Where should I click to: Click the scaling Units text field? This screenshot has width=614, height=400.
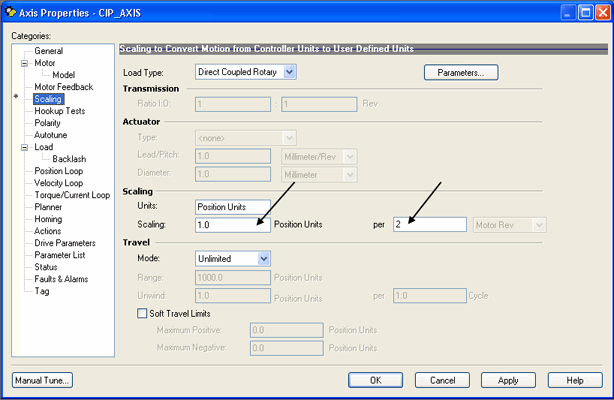coord(232,207)
